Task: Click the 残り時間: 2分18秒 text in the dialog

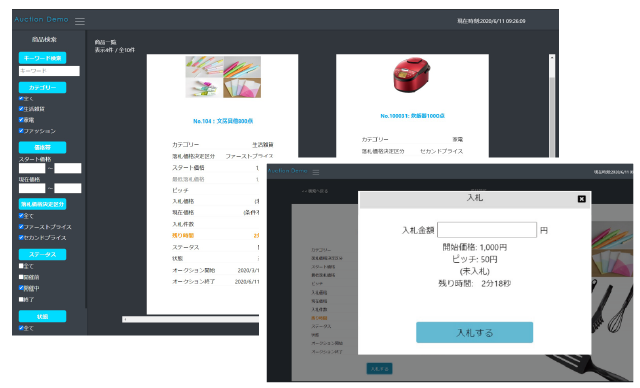Action: (474, 284)
